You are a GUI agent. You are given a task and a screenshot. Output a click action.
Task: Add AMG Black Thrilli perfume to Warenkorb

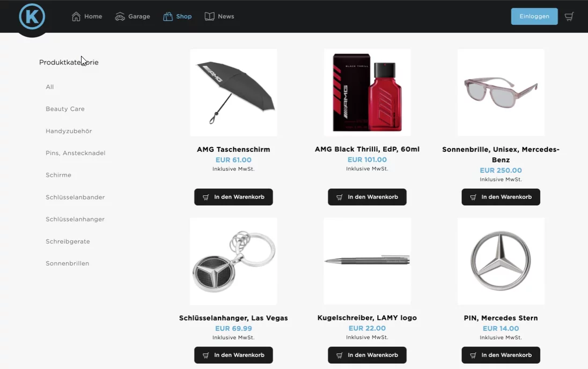[x=367, y=197]
